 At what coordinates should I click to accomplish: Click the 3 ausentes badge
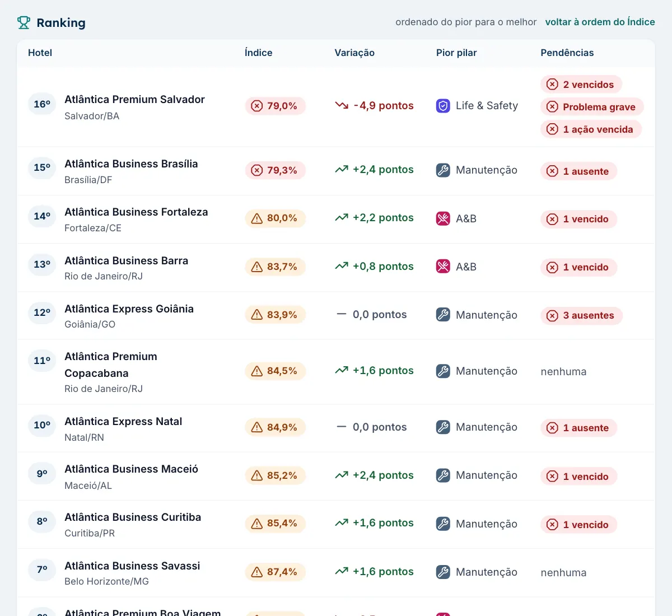[581, 316]
